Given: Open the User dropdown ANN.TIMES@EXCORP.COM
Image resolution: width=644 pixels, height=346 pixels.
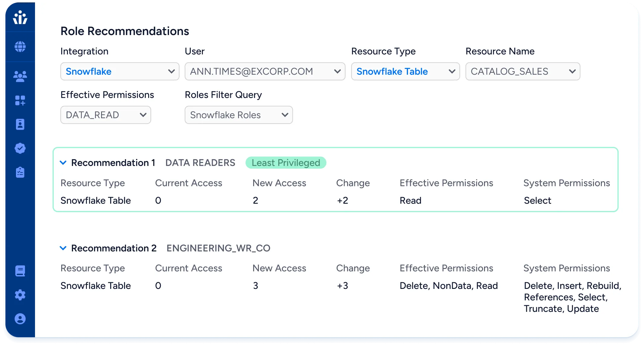Looking at the screenshot, I should pyautogui.click(x=265, y=71).
